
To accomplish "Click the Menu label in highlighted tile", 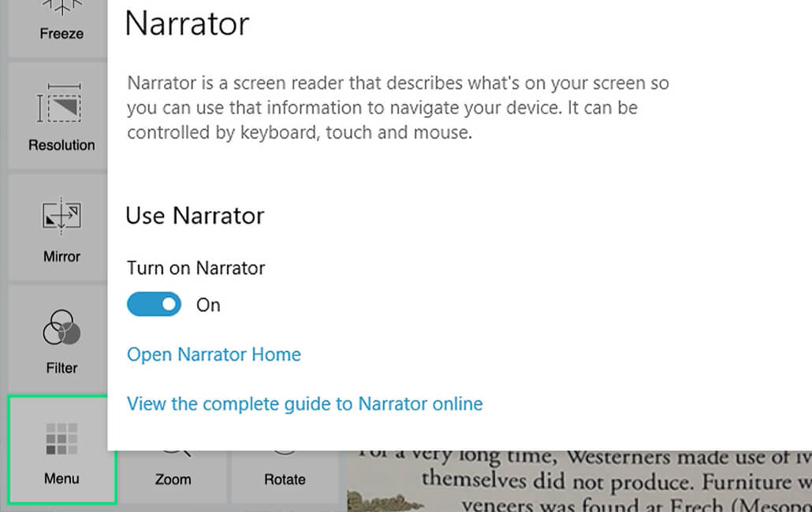I will [61, 478].
